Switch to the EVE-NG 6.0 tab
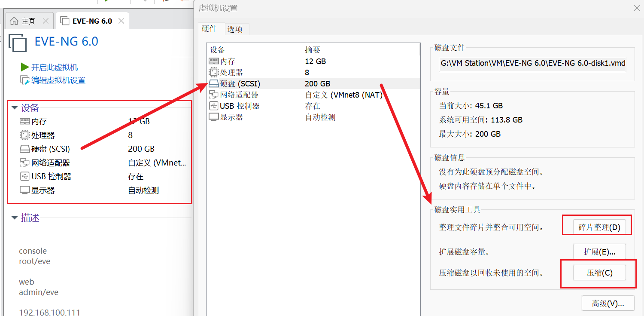Image resolution: width=644 pixels, height=316 pixels. (92, 21)
